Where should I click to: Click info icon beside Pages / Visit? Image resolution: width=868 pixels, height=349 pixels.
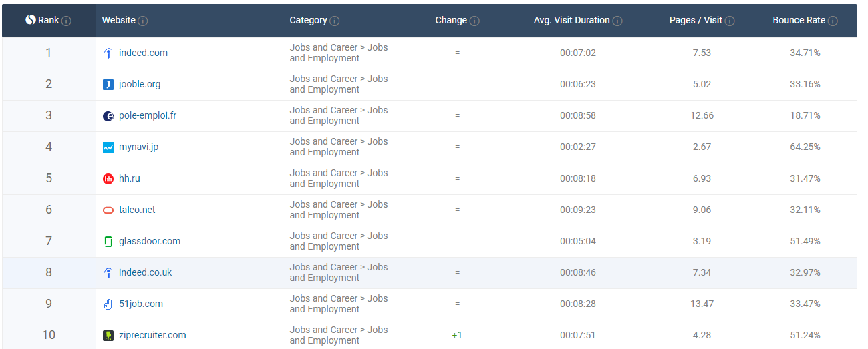click(x=730, y=21)
